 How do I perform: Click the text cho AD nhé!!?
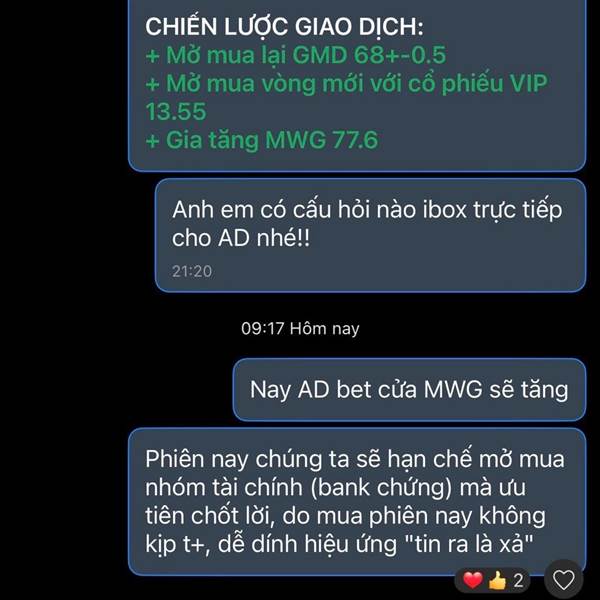click(x=241, y=238)
